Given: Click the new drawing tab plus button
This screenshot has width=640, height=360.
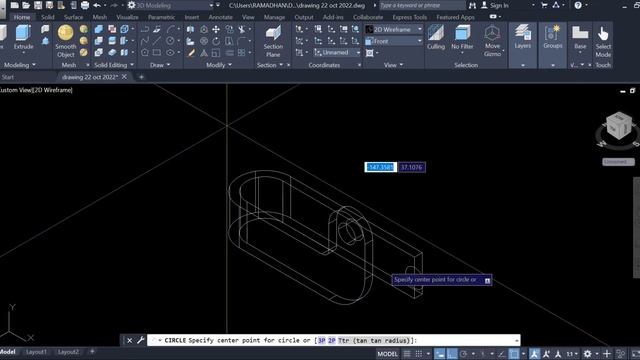Looking at the screenshot, I should click(141, 77).
